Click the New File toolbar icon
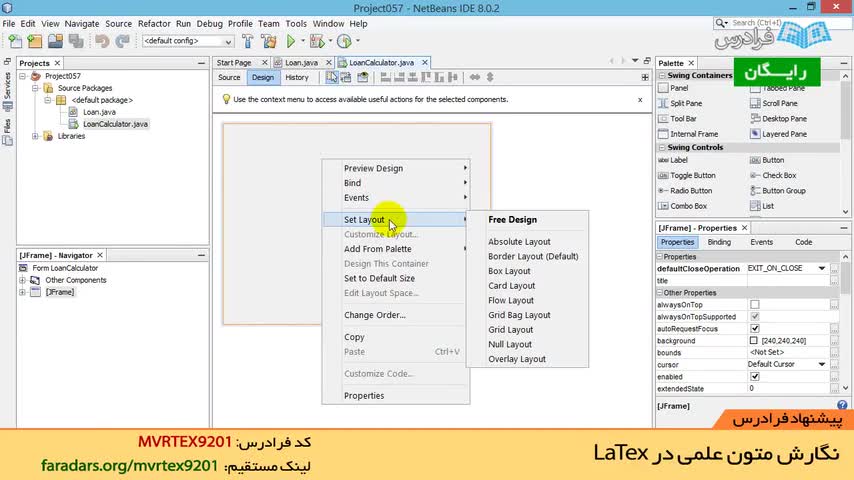The height and width of the screenshot is (480, 854). pyautogui.click(x=15, y=41)
